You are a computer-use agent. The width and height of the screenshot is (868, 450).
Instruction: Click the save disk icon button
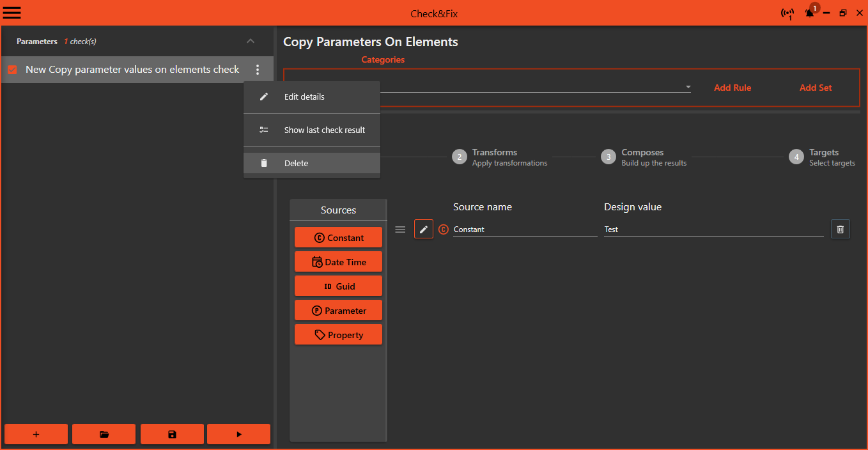pos(172,434)
